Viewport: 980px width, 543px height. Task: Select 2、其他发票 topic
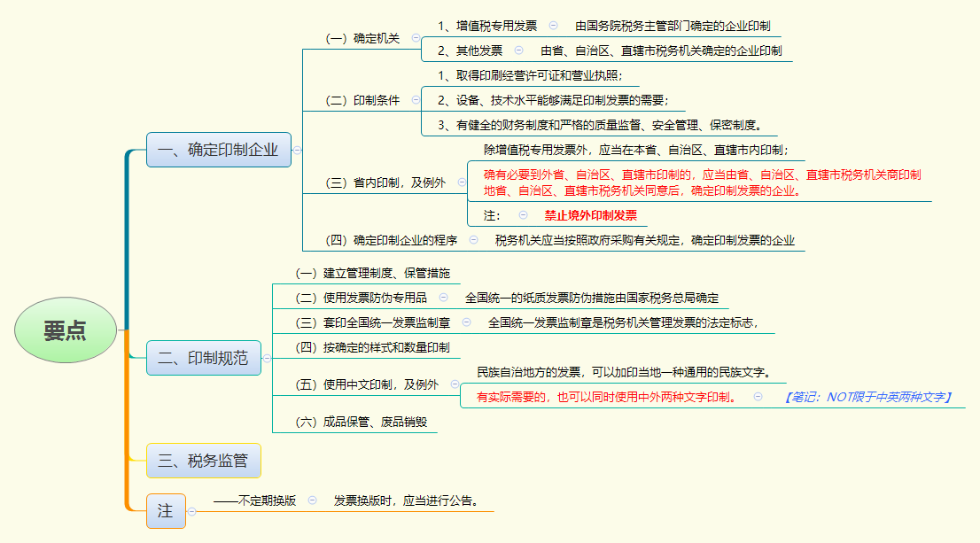coord(470,50)
